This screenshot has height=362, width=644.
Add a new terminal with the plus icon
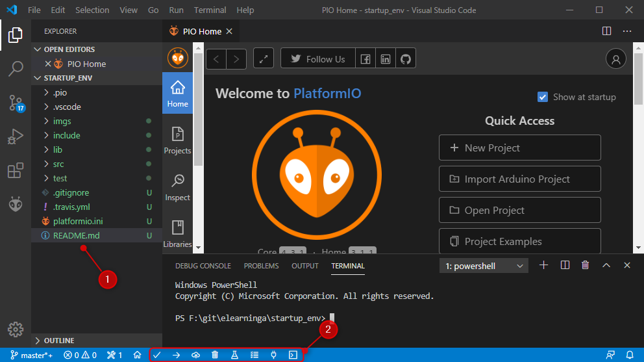pyautogui.click(x=543, y=265)
